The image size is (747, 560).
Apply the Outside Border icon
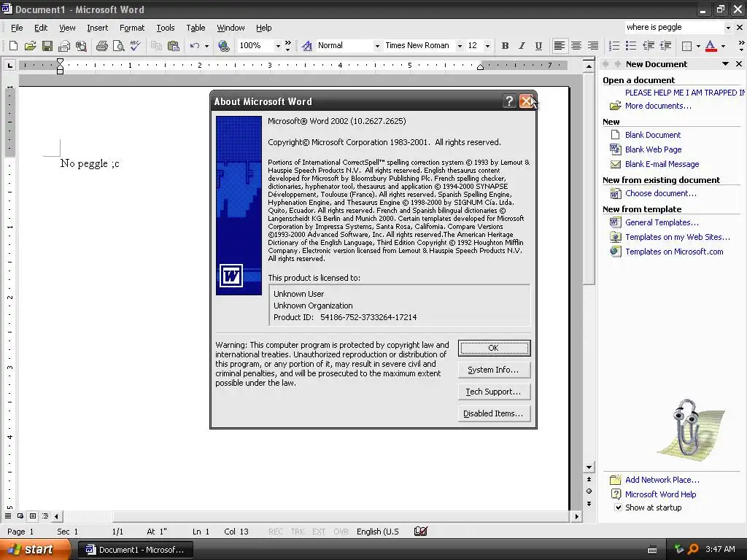687,46
